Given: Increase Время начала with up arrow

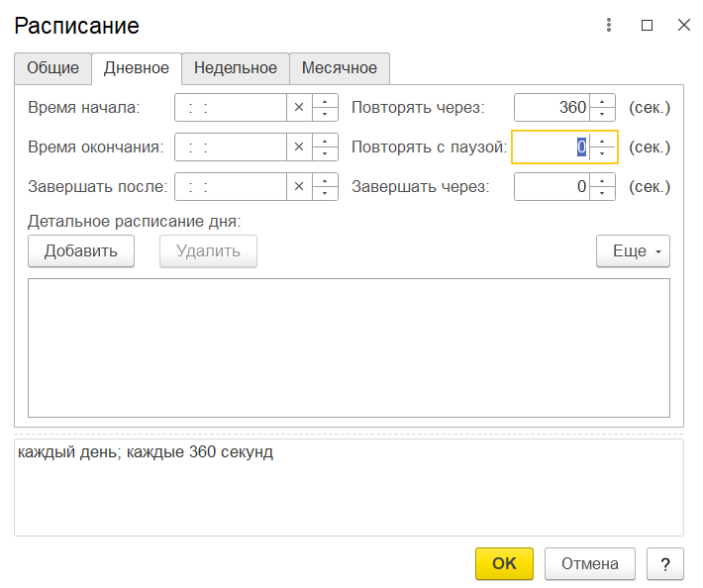Looking at the screenshot, I should click(x=325, y=102).
